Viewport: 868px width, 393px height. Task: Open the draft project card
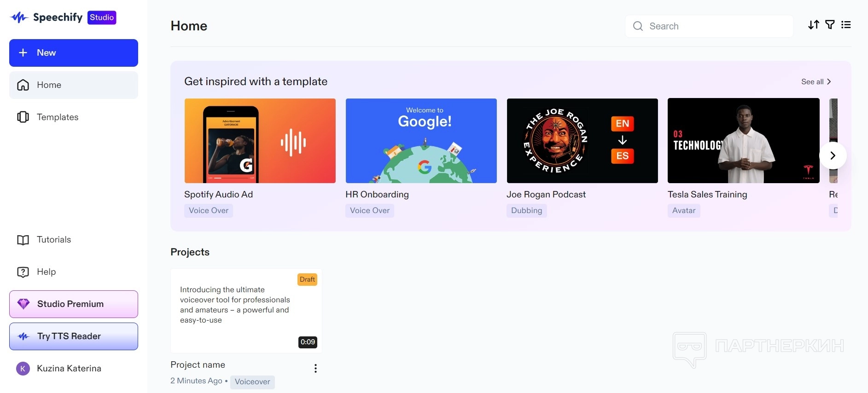point(246,311)
